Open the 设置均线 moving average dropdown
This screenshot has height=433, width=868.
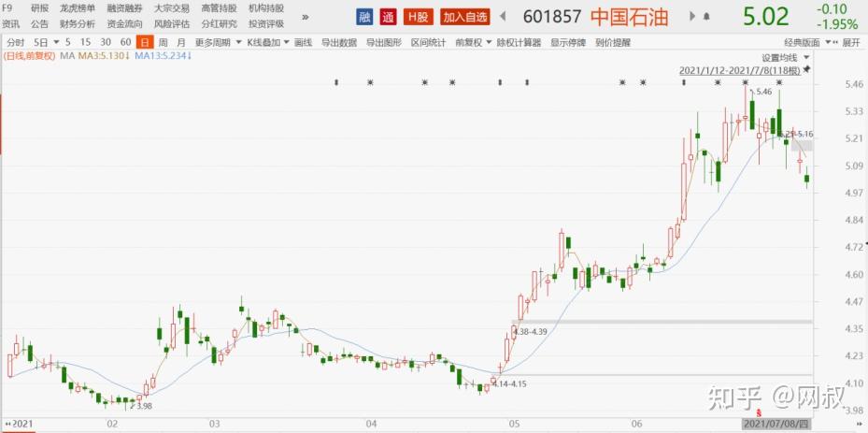pyautogui.click(x=786, y=57)
